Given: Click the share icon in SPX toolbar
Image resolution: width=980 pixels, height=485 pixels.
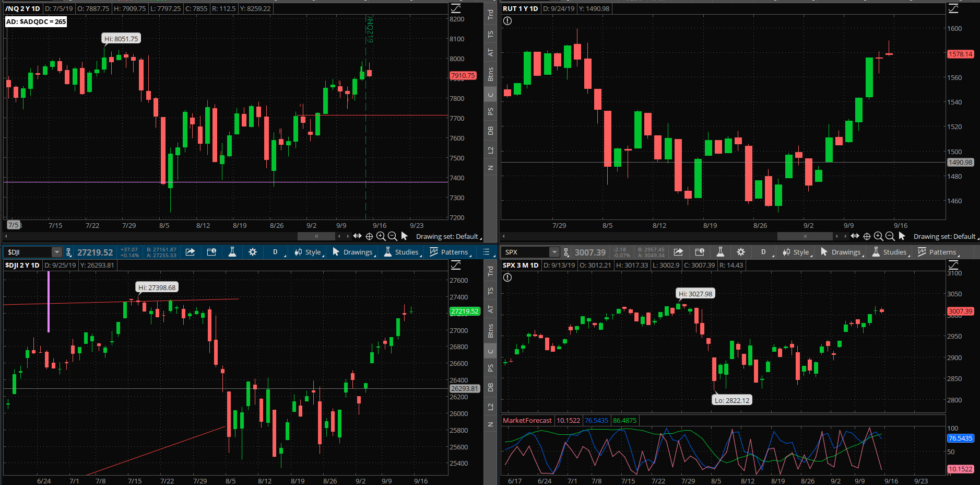Looking at the screenshot, I should coord(678,252).
